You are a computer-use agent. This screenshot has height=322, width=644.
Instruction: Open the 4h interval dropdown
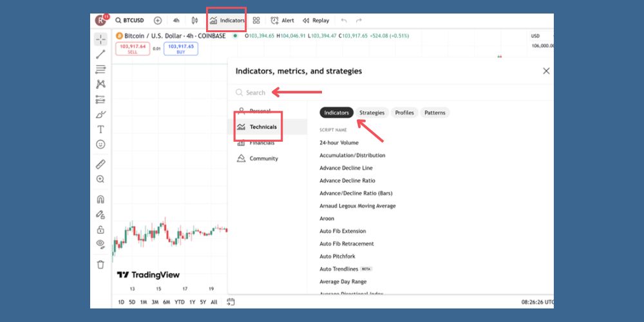tap(176, 21)
